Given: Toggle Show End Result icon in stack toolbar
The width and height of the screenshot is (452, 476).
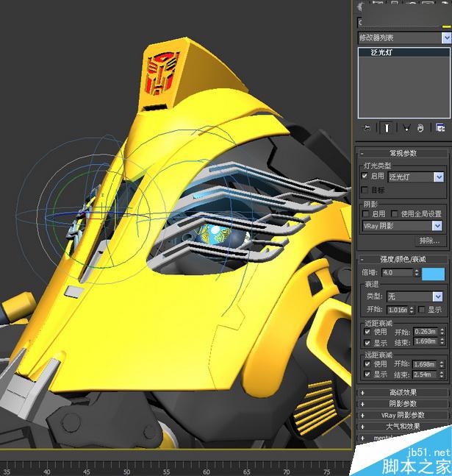Looking at the screenshot, I should pyautogui.click(x=387, y=128).
